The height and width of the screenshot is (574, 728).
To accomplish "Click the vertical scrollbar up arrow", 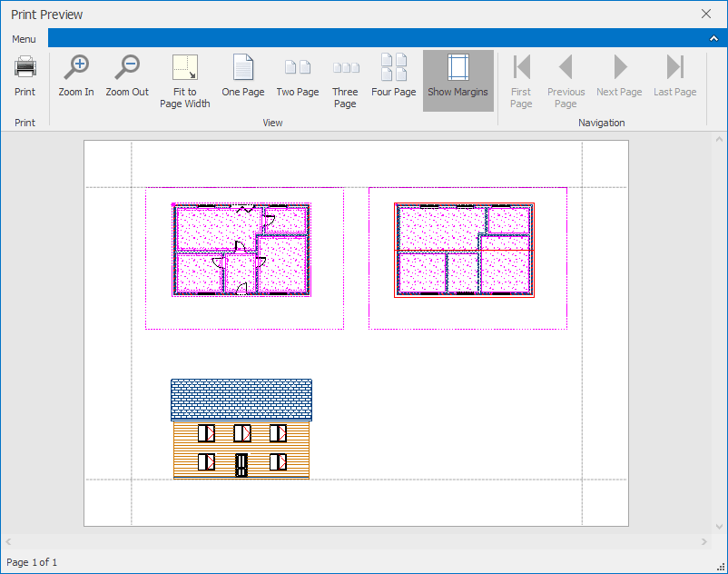I will (720, 141).
